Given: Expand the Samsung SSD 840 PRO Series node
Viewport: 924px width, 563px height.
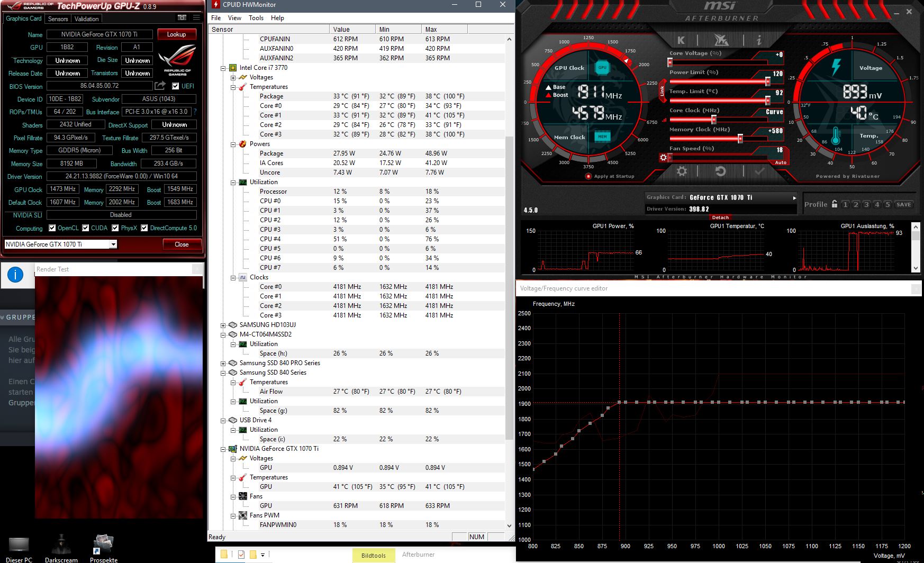Looking at the screenshot, I should [223, 363].
